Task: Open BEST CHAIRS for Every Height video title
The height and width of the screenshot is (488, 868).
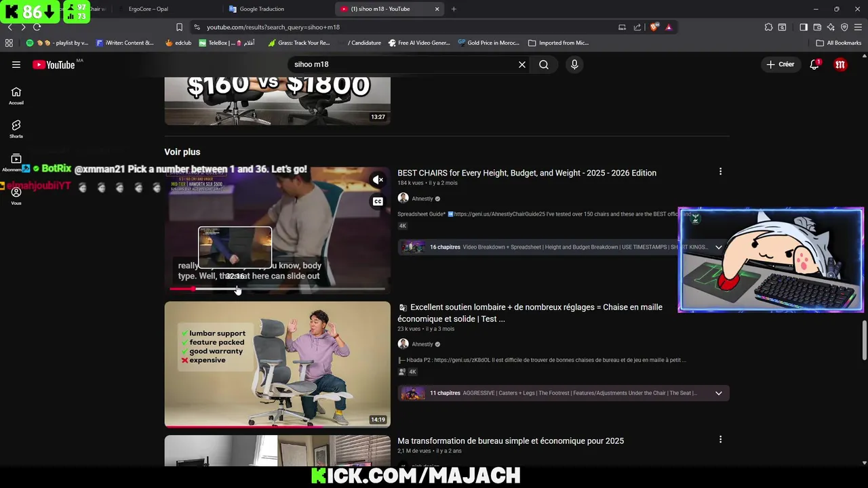Action: 527,173
